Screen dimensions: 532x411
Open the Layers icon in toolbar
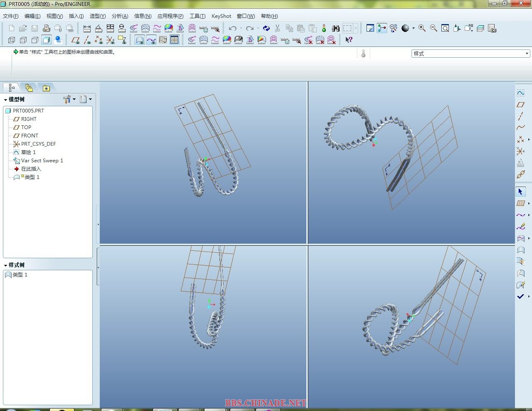[480, 28]
